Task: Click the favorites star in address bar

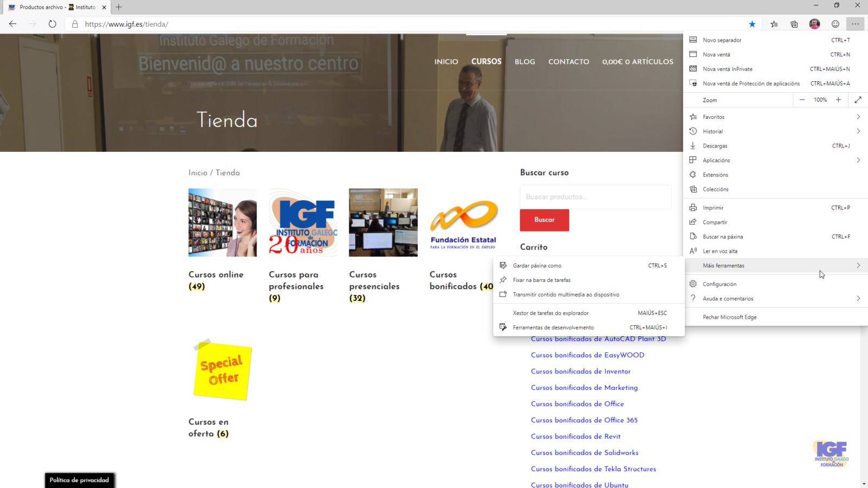Action: [752, 24]
